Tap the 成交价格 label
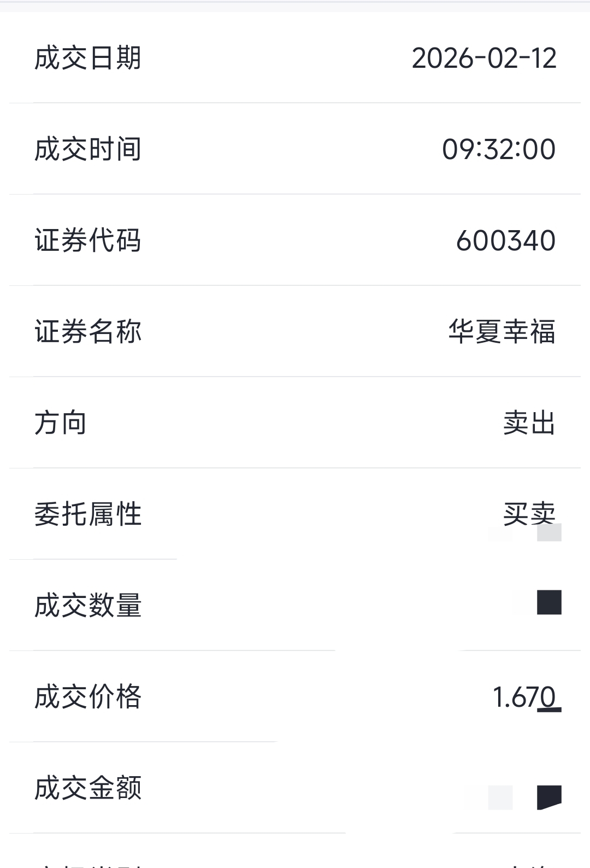The width and height of the screenshot is (590, 868). pyautogui.click(x=88, y=697)
